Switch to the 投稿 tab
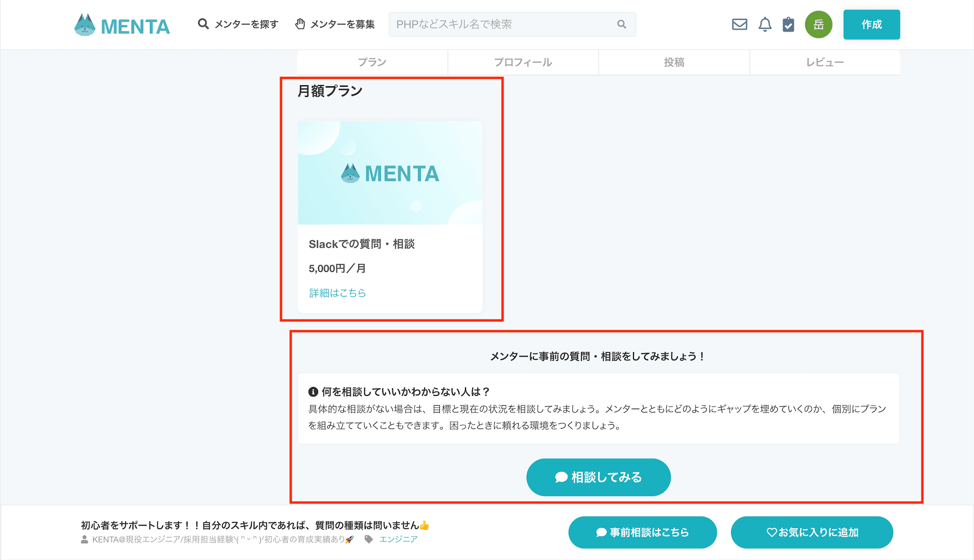This screenshot has height=560, width=974. tap(674, 62)
